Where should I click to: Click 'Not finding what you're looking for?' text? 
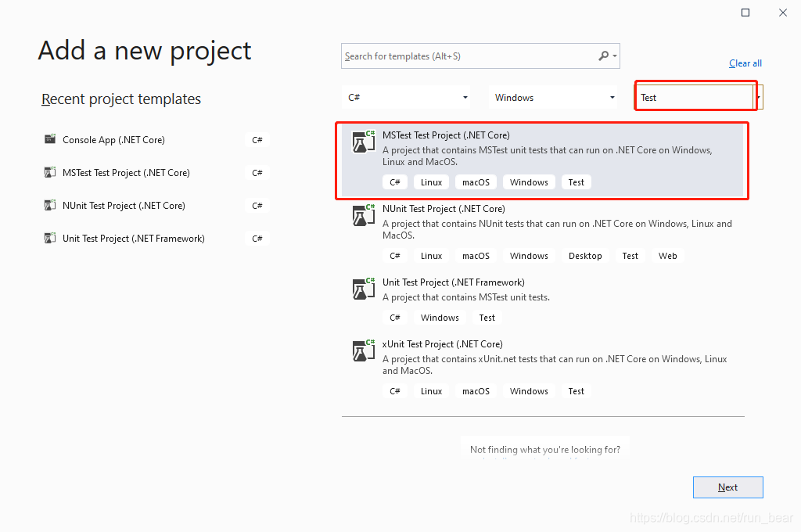(545, 449)
